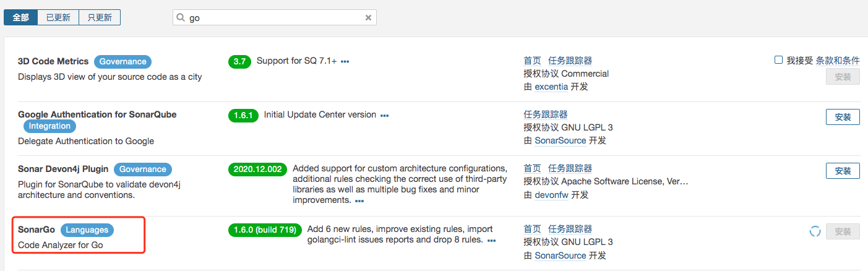
Task: Open the devonfw developer link
Action: pyautogui.click(x=552, y=194)
